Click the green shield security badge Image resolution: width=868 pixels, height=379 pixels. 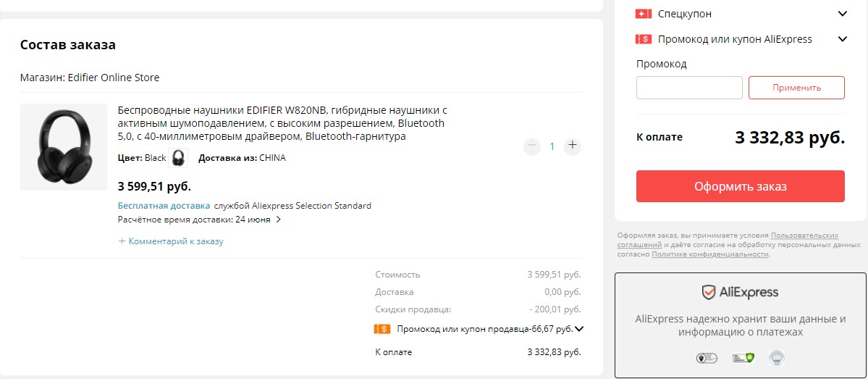[743, 358]
